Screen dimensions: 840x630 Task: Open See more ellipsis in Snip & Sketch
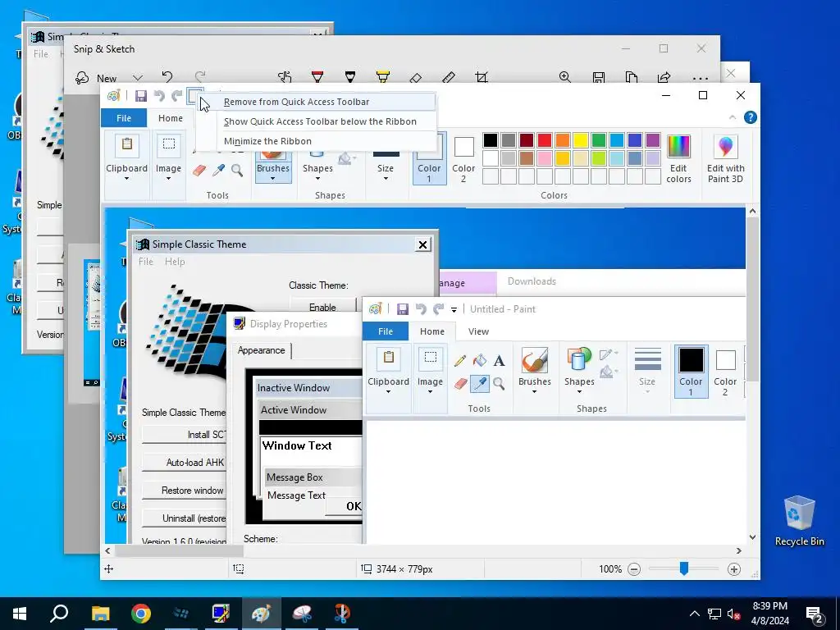click(701, 79)
